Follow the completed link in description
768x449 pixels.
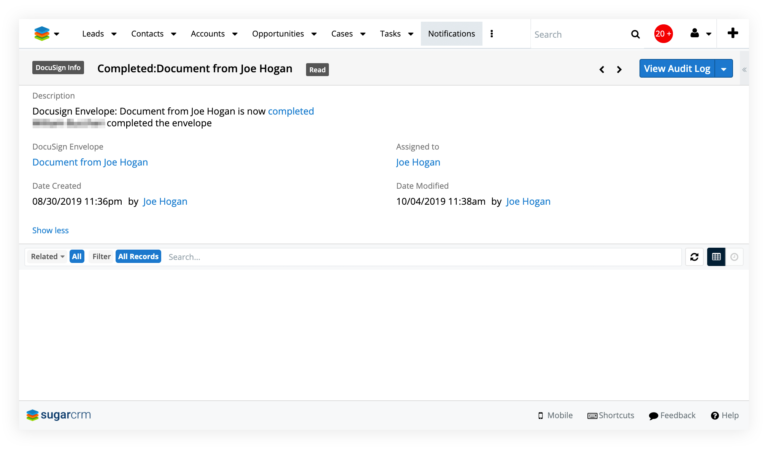coord(291,111)
